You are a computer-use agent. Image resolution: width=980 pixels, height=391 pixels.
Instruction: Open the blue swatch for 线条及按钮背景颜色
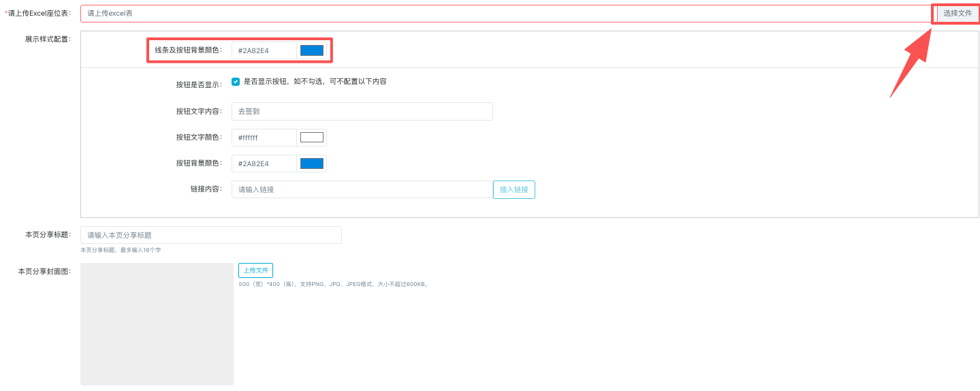(x=312, y=50)
